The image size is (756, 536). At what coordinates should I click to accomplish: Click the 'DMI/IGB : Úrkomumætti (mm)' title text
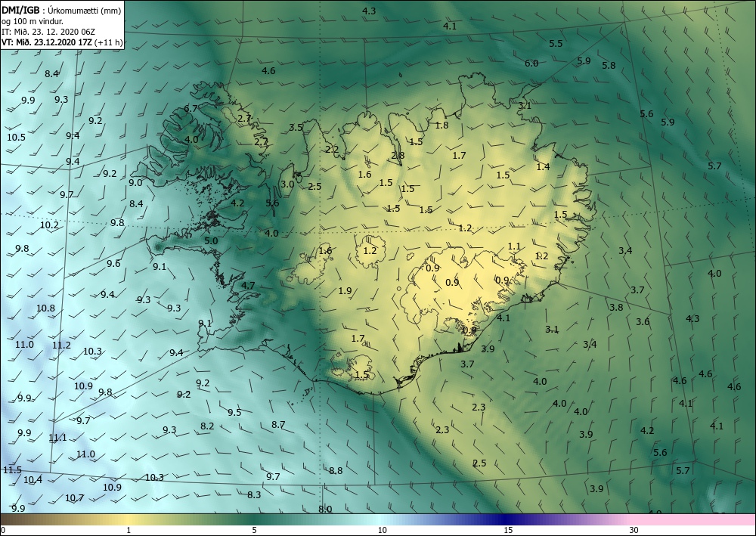point(60,10)
